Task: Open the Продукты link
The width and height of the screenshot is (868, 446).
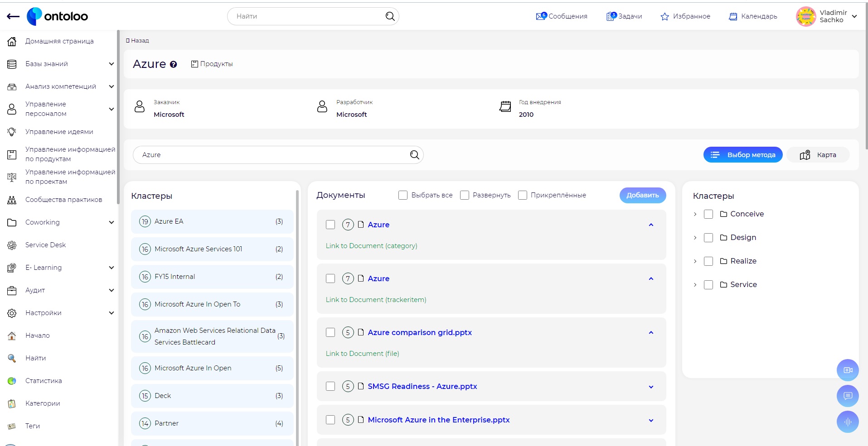Action: tap(212, 64)
